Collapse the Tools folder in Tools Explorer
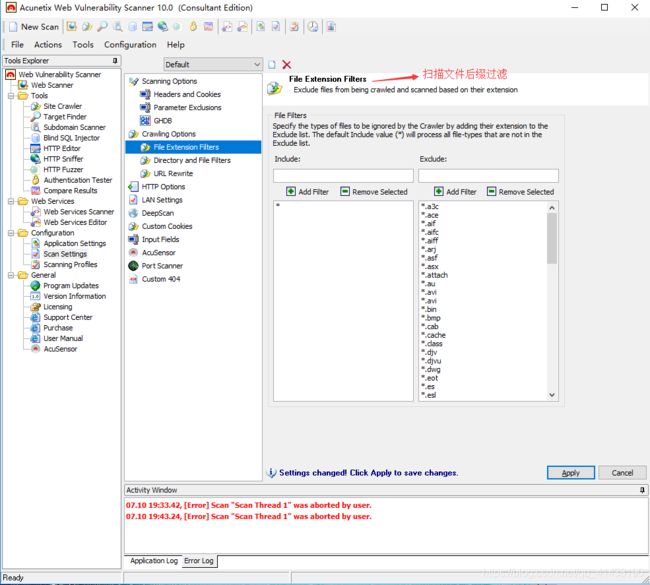 11,96
